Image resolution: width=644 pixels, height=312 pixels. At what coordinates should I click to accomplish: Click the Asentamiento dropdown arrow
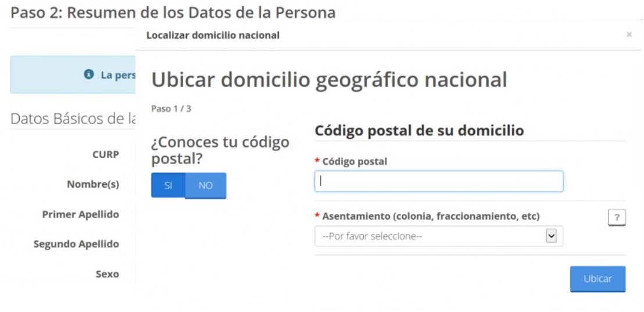[x=552, y=236]
